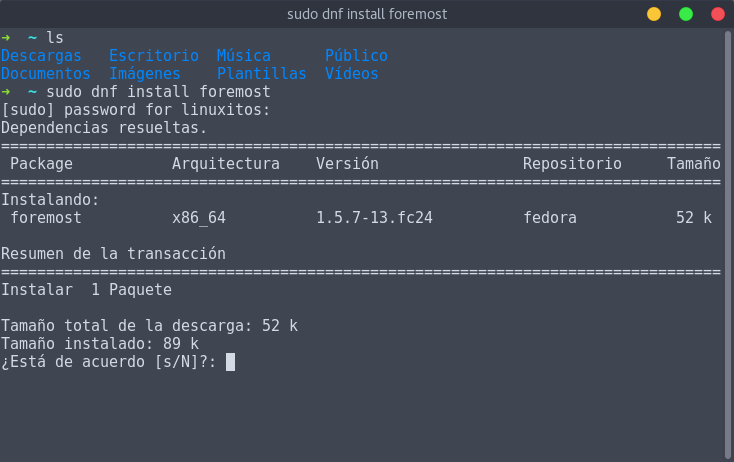Click the Vídeos directory entry
The image size is (734, 462).
coord(351,74)
